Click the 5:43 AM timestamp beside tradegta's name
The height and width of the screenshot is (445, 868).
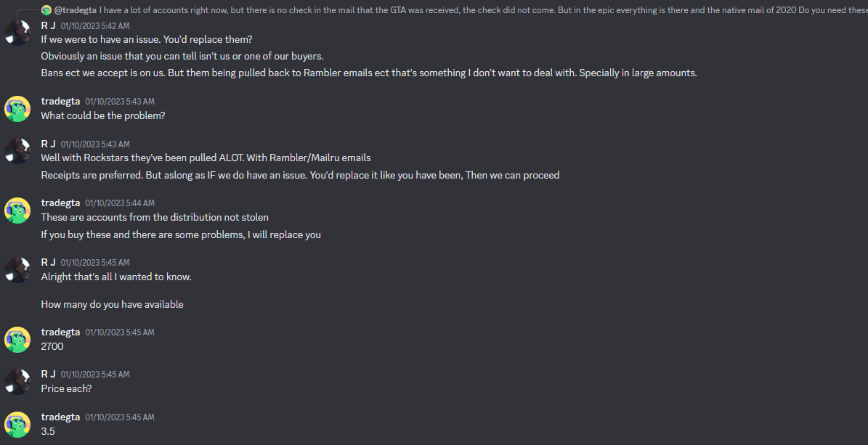click(120, 102)
